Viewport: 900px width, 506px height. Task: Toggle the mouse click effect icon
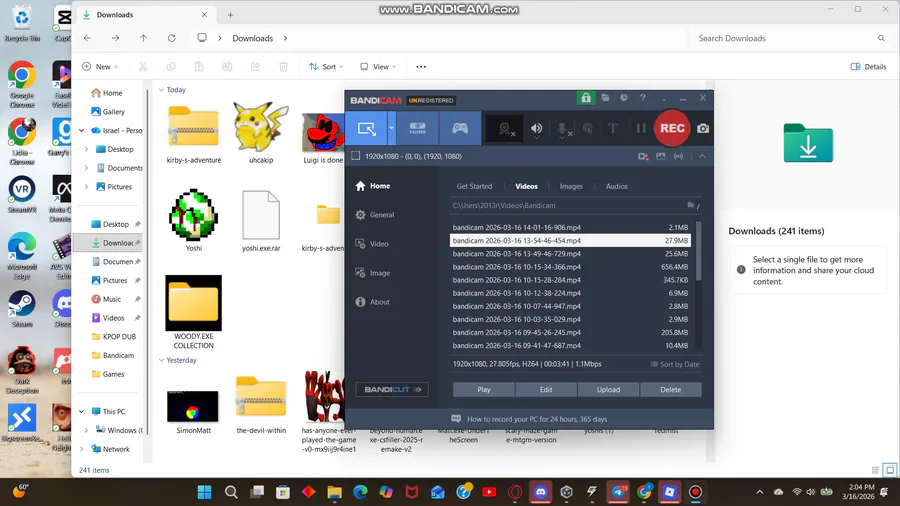[x=588, y=129]
